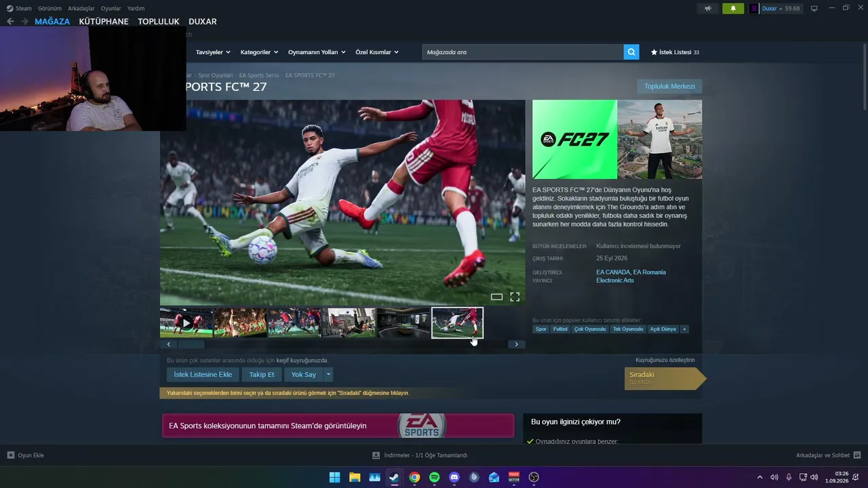868x488 pixels.
Task: Click the magnifier search button
Action: [631, 52]
